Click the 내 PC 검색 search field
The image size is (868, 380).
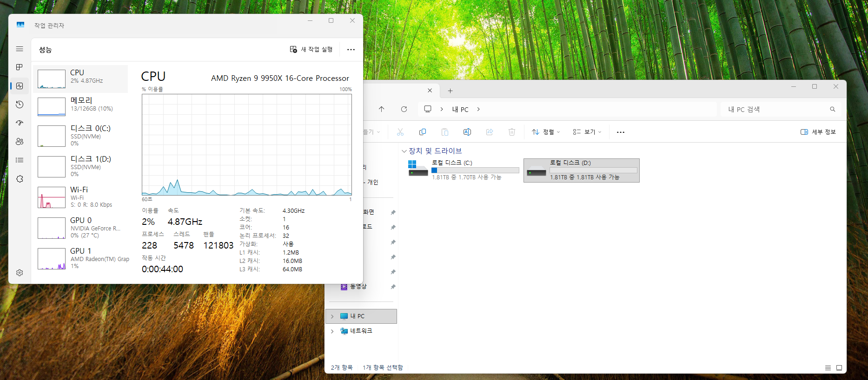(776, 109)
